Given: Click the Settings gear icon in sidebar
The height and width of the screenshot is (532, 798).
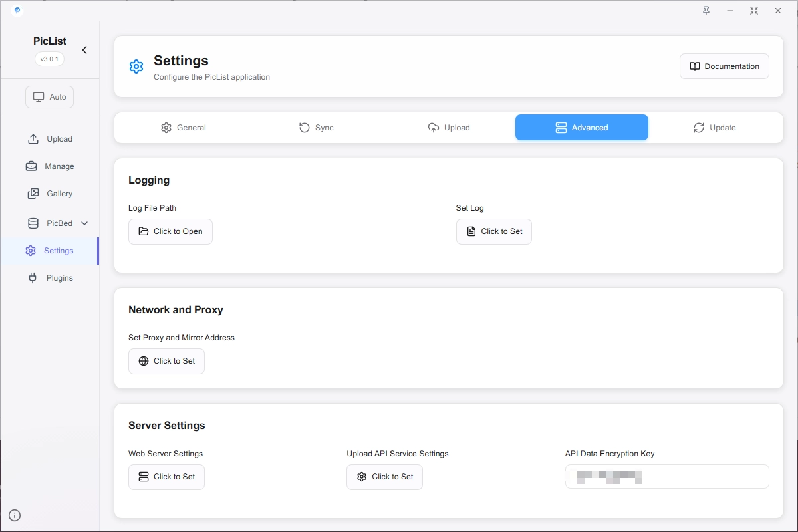Looking at the screenshot, I should [x=31, y=251].
